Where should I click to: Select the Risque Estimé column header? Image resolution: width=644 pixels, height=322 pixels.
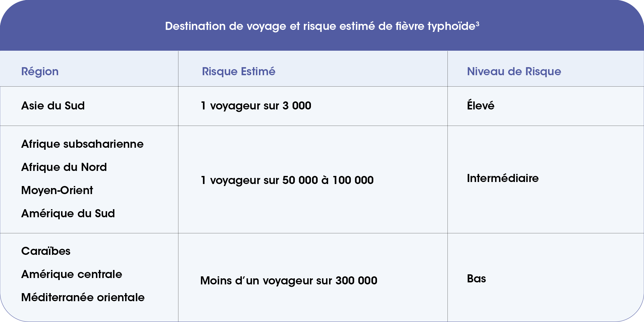pos(238,72)
